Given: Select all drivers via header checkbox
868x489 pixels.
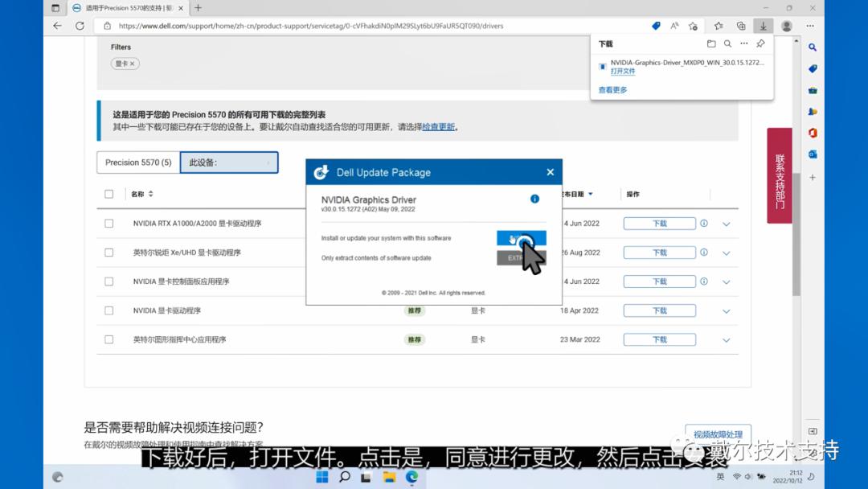Looking at the screenshot, I should tap(108, 193).
